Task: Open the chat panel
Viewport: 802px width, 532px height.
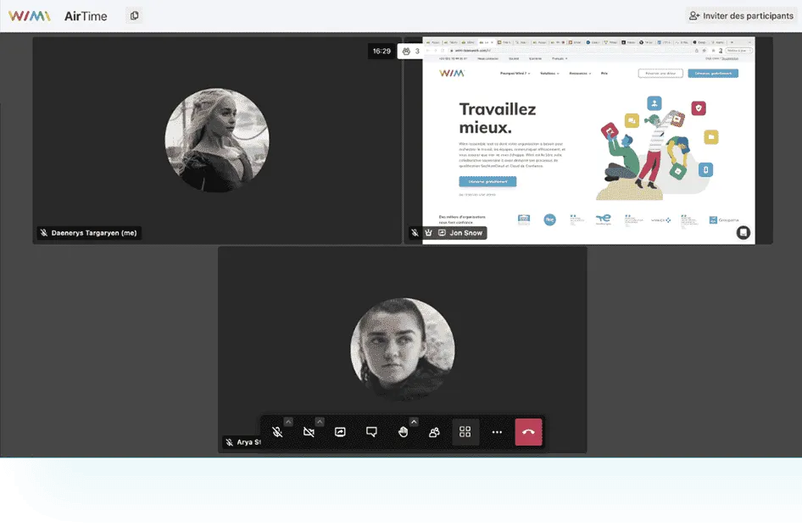Action: 371,432
